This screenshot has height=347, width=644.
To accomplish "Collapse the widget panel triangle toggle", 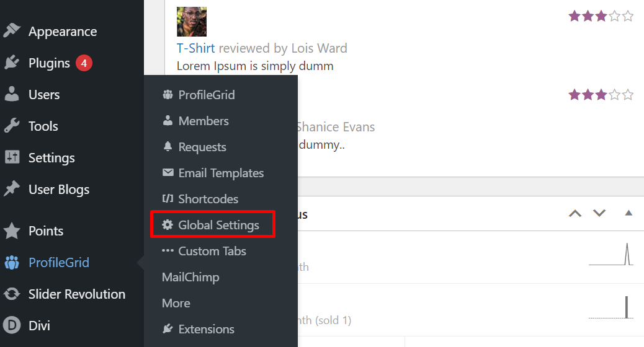I will tap(628, 213).
